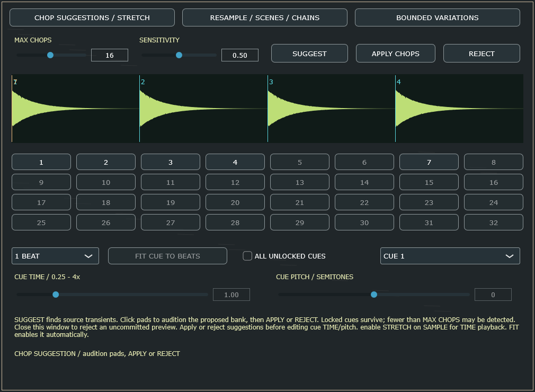Image resolution: width=535 pixels, height=392 pixels.
Task: Audition pad 4
Action: 235,162
